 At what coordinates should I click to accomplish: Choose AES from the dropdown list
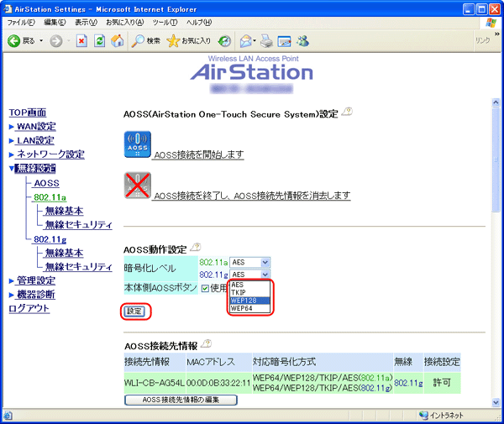point(249,285)
